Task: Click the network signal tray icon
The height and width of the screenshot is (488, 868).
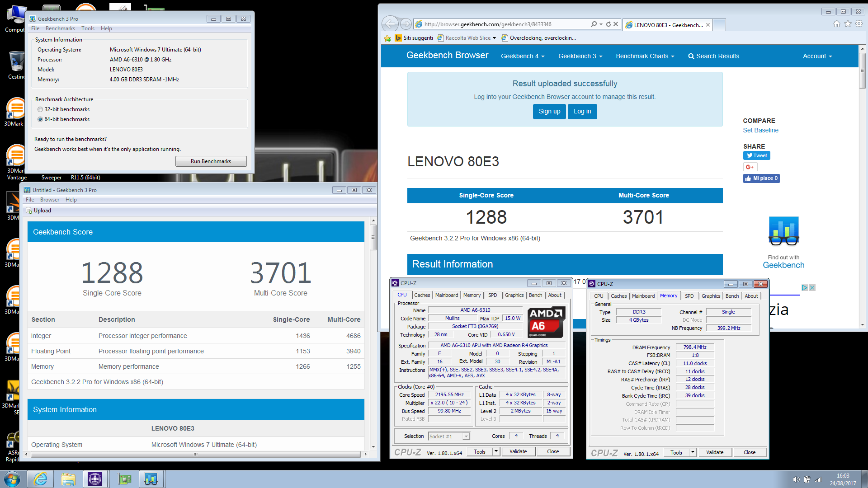Action: click(818, 479)
